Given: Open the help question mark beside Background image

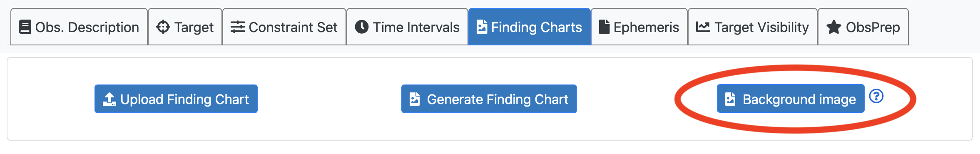Looking at the screenshot, I should point(876,96).
